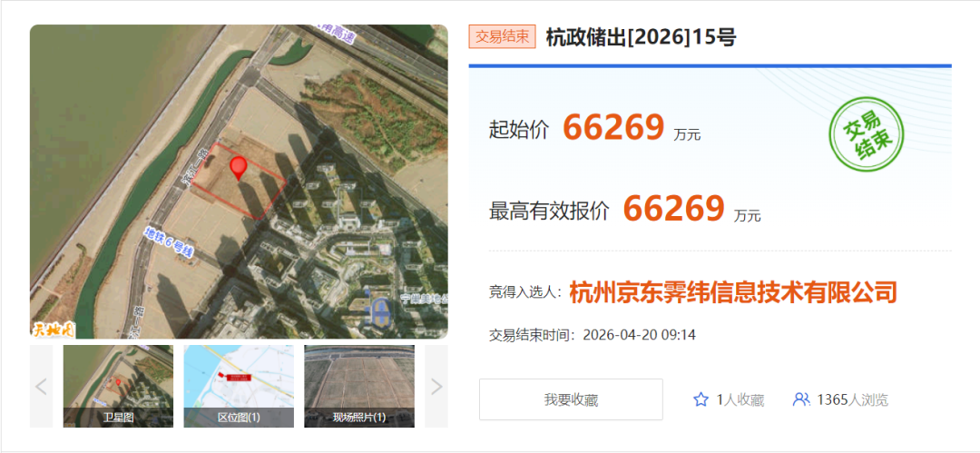
Task: Click the 最高有效报价 value 66269
Action: (673, 209)
